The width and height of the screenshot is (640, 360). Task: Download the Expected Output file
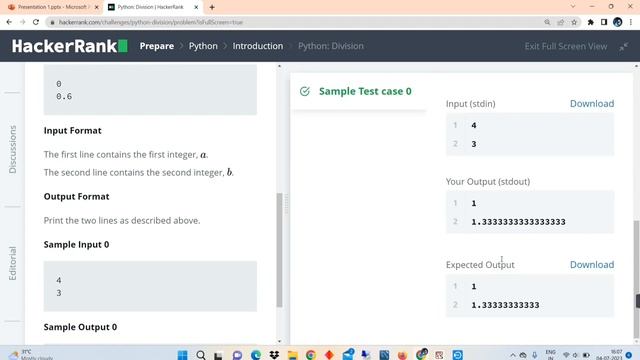[x=592, y=264]
